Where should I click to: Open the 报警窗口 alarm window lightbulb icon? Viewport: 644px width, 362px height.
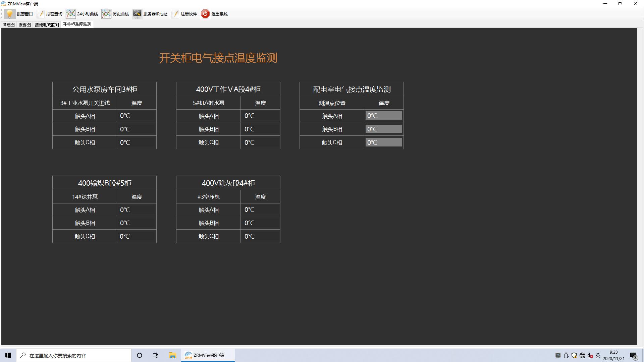point(9,14)
